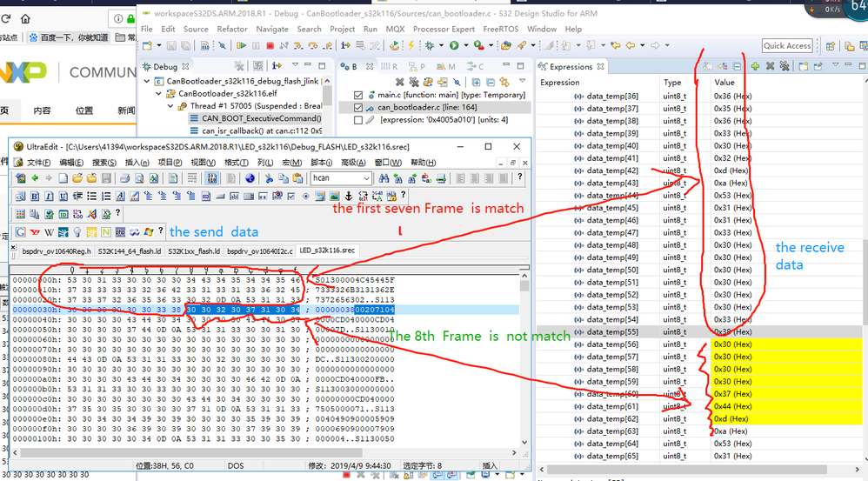
Task: Select the Debug view tab
Action: [x=165, y=66]
